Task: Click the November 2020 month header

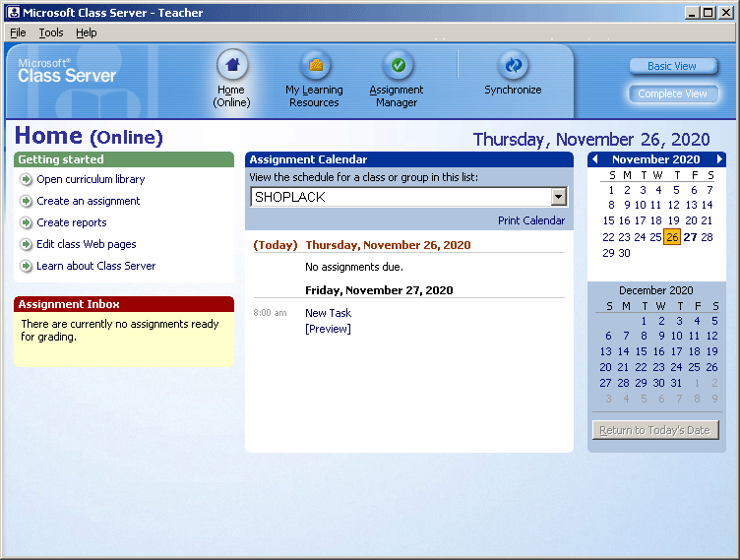Action: [656, 159]
